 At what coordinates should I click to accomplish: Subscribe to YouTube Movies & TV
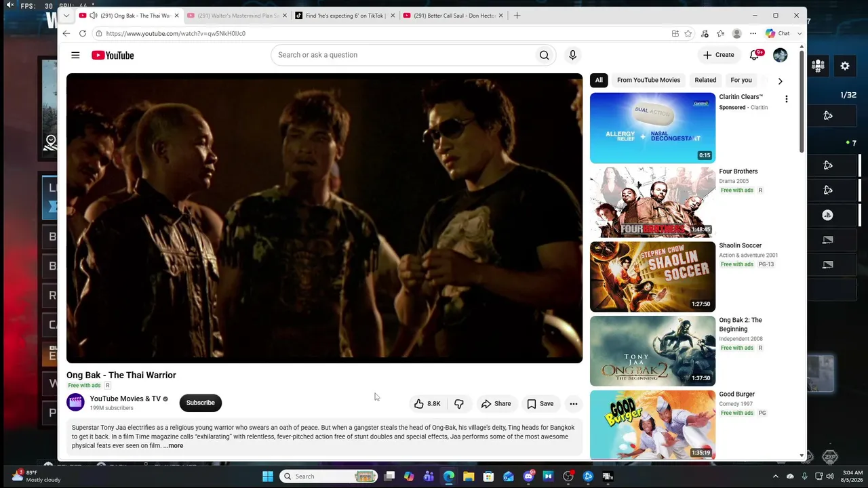(x=200, y=403)
